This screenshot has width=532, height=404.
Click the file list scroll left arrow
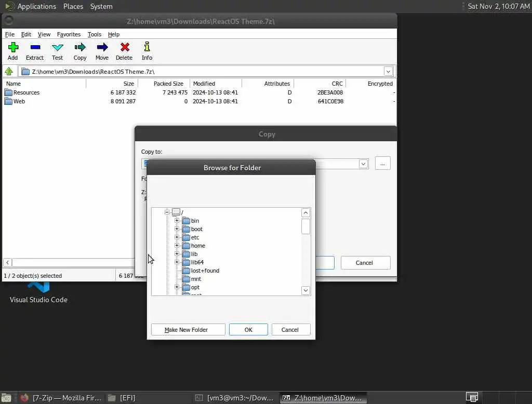7,262
